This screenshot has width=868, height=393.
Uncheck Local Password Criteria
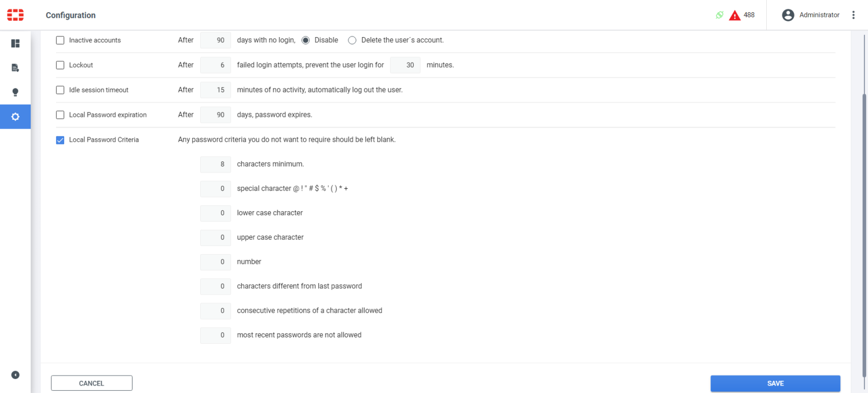click(60, 139)
